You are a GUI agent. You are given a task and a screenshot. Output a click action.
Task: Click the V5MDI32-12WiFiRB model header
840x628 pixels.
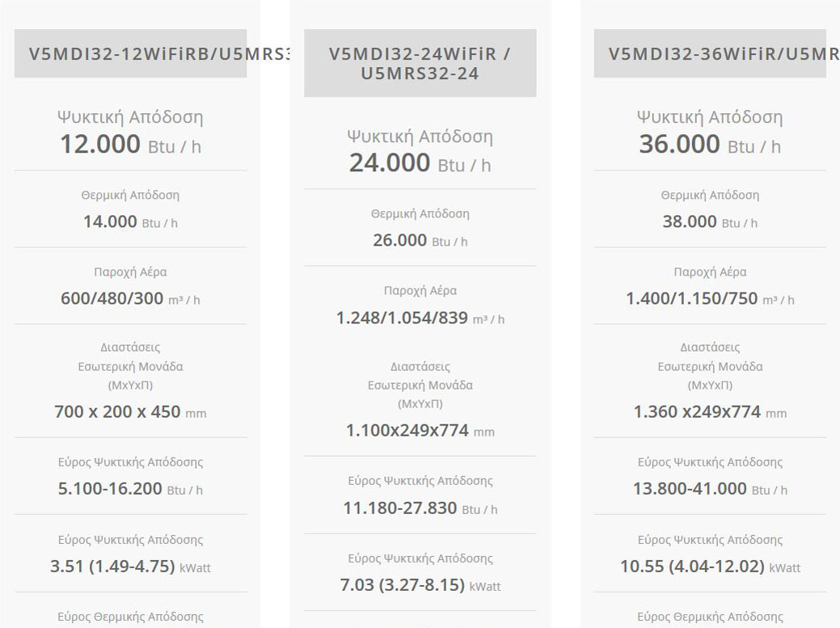pos(131,54)
